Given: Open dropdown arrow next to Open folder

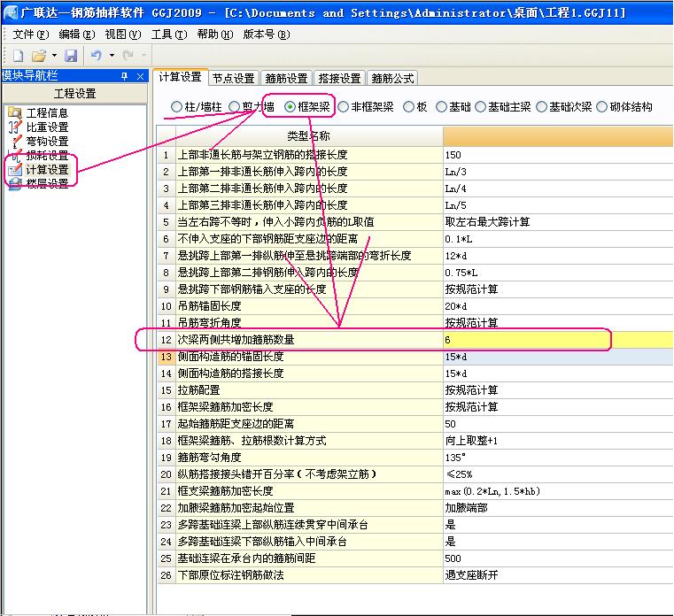Looking at the screenshot, I should [54, 56].
